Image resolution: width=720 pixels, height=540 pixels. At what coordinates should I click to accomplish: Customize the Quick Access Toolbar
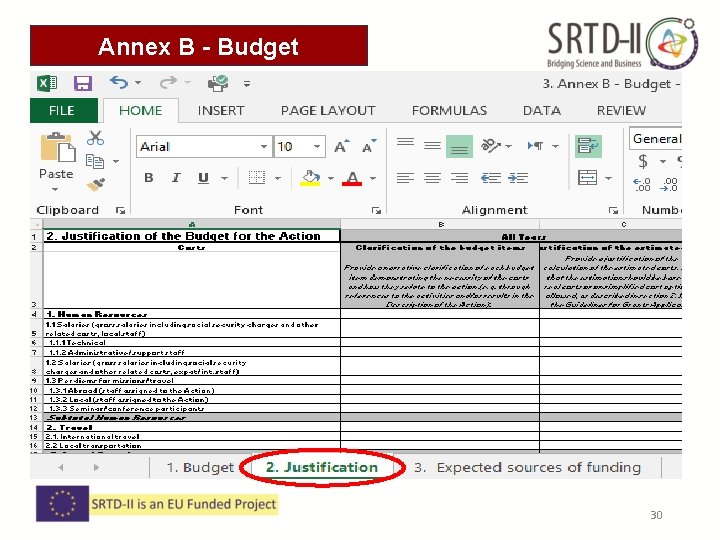[x=247, y=84]
